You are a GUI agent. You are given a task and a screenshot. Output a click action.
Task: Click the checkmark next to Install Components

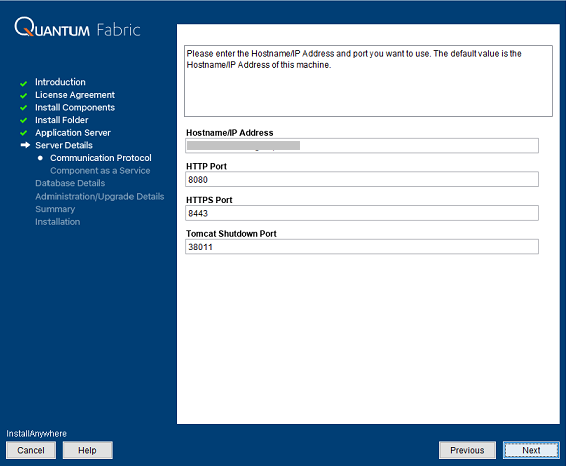pyautogui.click(x=23, y=108)
